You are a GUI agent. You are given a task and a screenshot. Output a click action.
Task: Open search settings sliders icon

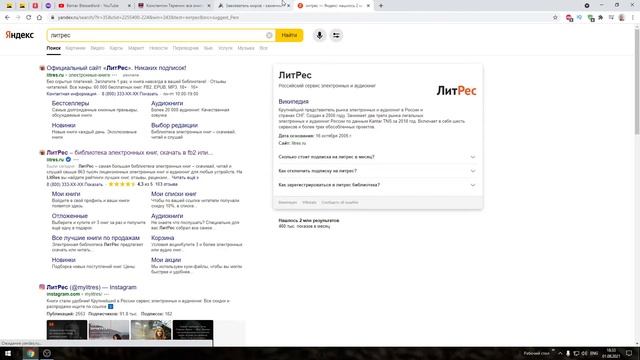coord(336,36)
